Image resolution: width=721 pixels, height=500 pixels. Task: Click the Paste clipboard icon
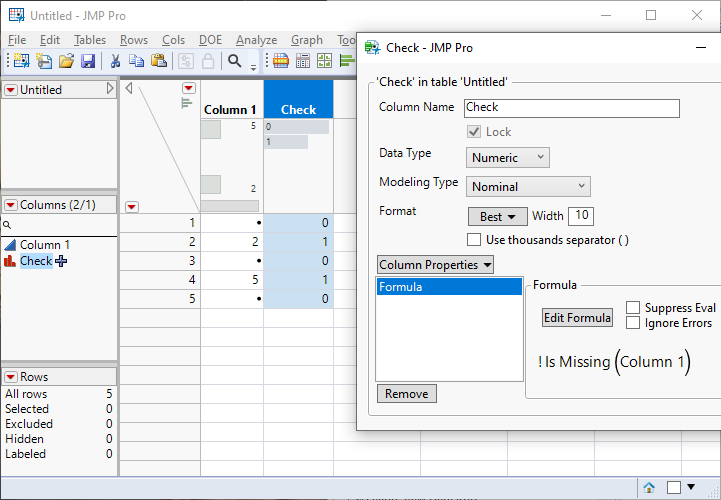158,61
